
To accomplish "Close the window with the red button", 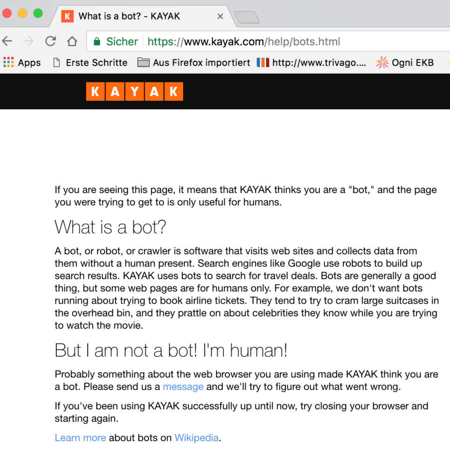I will (7, 13).
